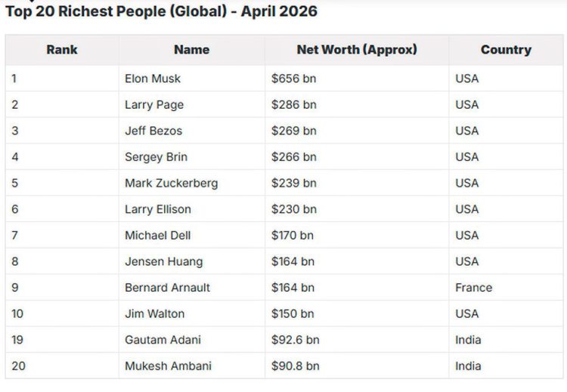
Task: Select the France country cell
Action: (x=473, y=288)
